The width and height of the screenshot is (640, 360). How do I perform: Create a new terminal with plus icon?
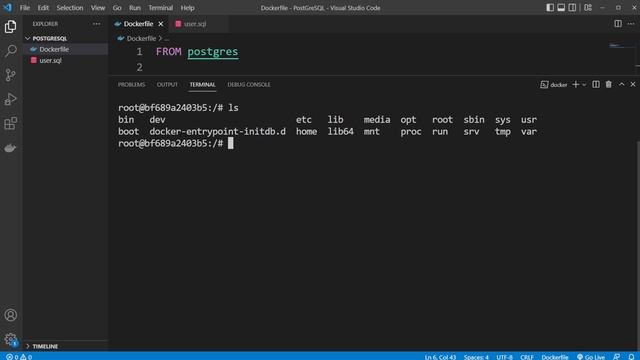coord(576,84)
